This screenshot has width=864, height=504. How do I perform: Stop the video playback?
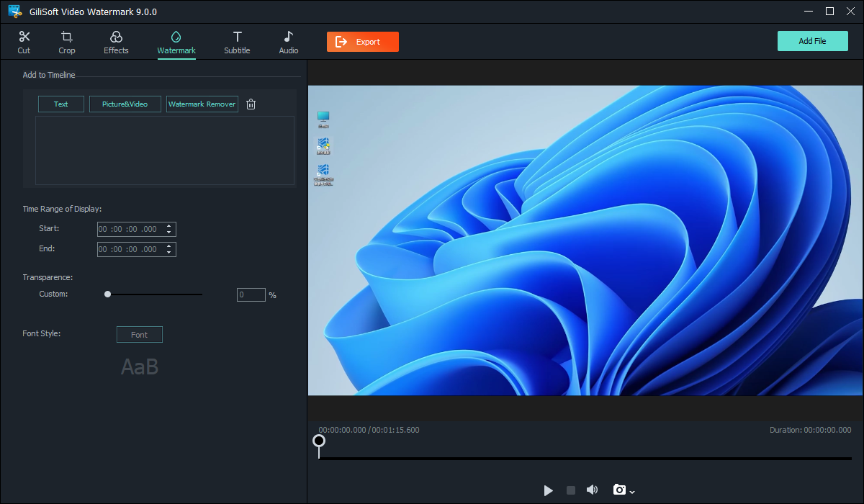point(571,490)
